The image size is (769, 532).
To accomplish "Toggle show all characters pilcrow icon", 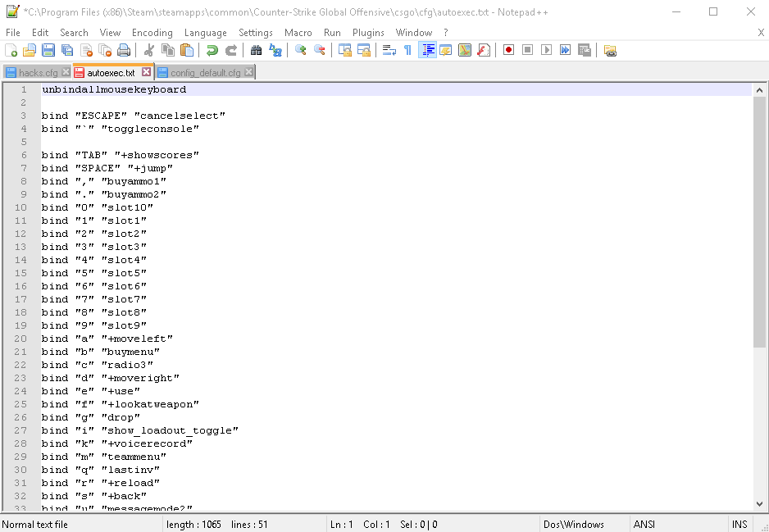I will [x=407, y=50].
